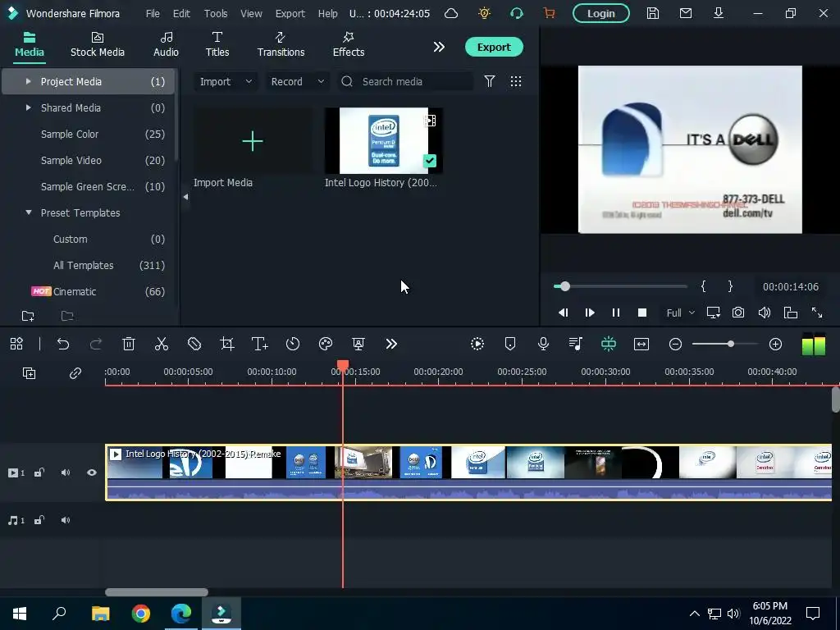Split clip with scissors icon
This screenshot has height=630, width=840.
click(162, 344)
